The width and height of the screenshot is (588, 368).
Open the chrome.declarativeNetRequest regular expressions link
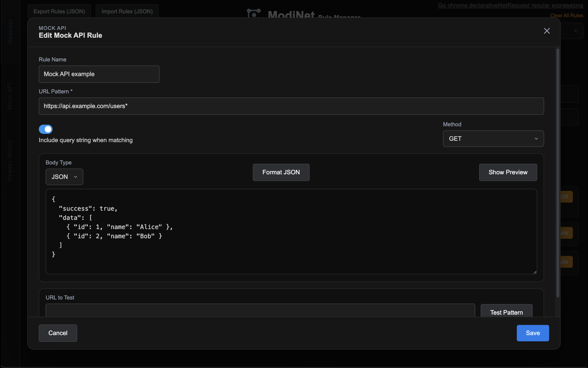click(x=510, y=5)
